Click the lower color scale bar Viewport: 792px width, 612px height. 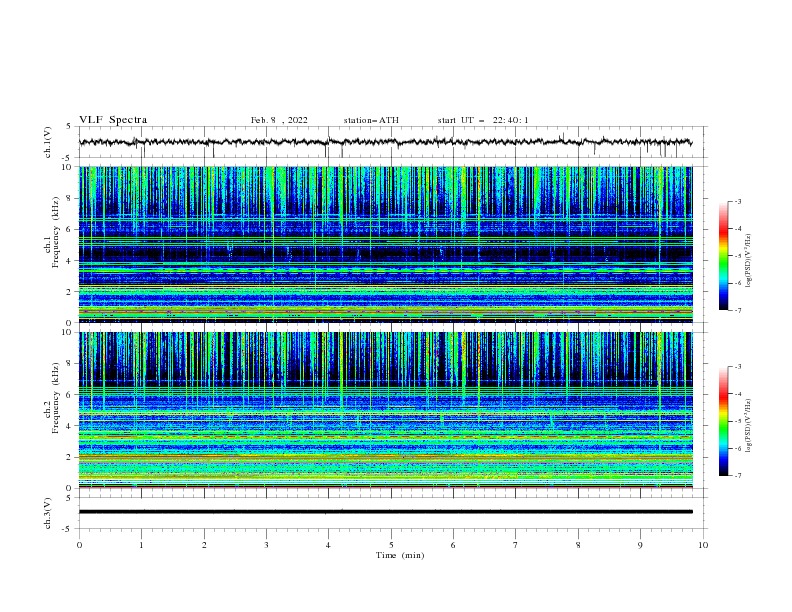tap(723, 421)
